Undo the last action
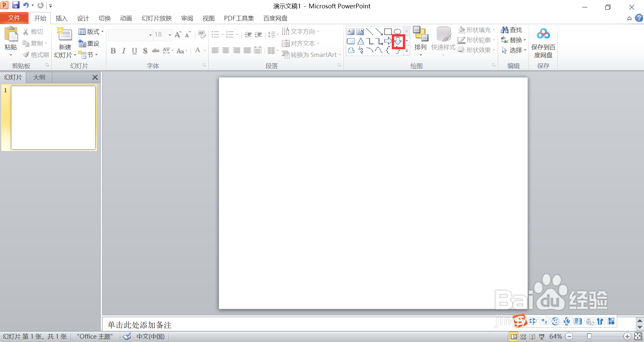644x342 pixels. pos(25,5)
